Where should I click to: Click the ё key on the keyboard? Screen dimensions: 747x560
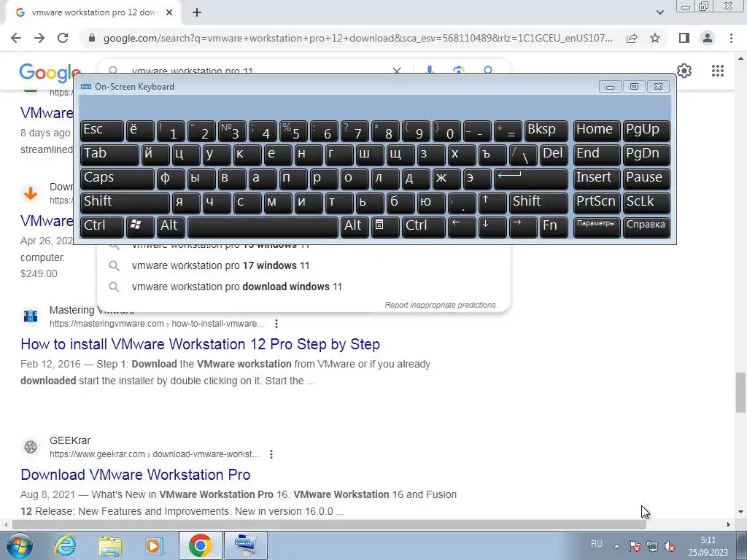(x=140, y=130)
